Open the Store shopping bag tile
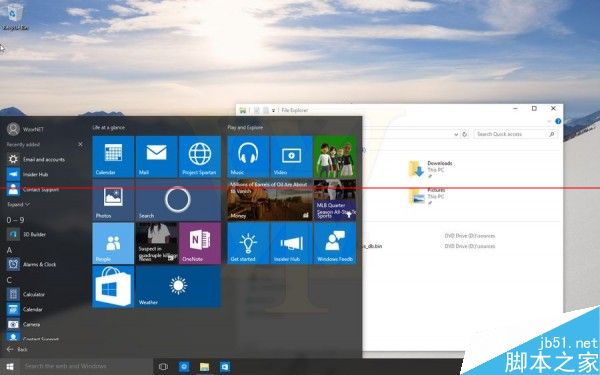 tap(113, 287)
